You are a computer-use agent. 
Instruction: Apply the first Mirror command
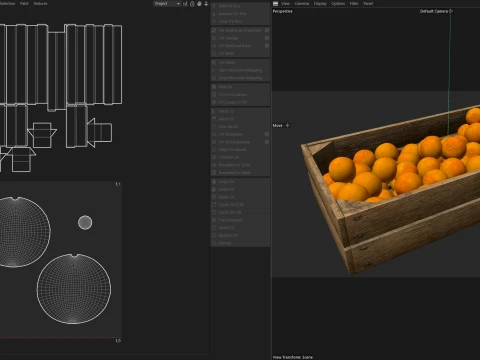coord(240,111)
